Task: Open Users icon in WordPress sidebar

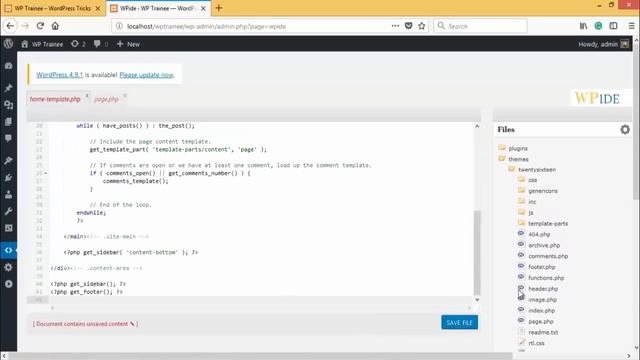Action: coord(9,194)
